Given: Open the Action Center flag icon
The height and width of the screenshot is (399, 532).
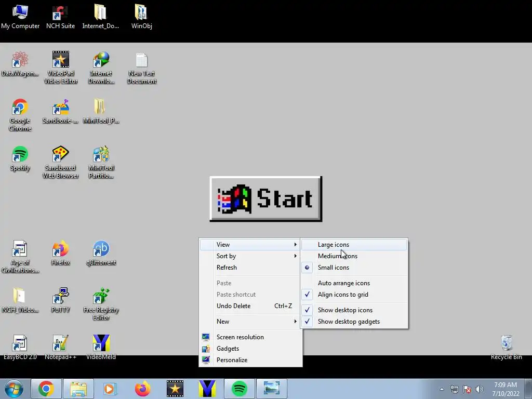Looking at the screenshot, I should pyautogui.click(x=467, y=389).
